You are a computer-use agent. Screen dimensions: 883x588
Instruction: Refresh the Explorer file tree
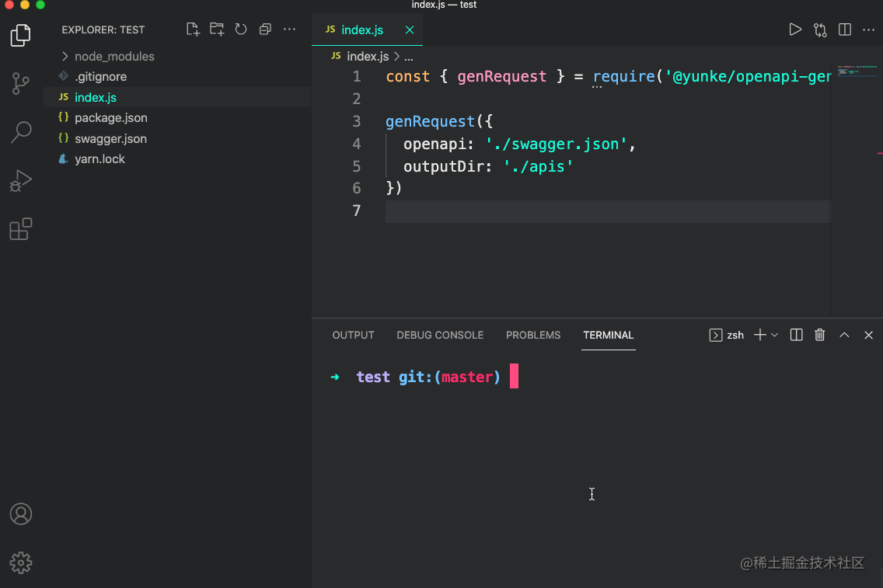(x=241, y=30)
